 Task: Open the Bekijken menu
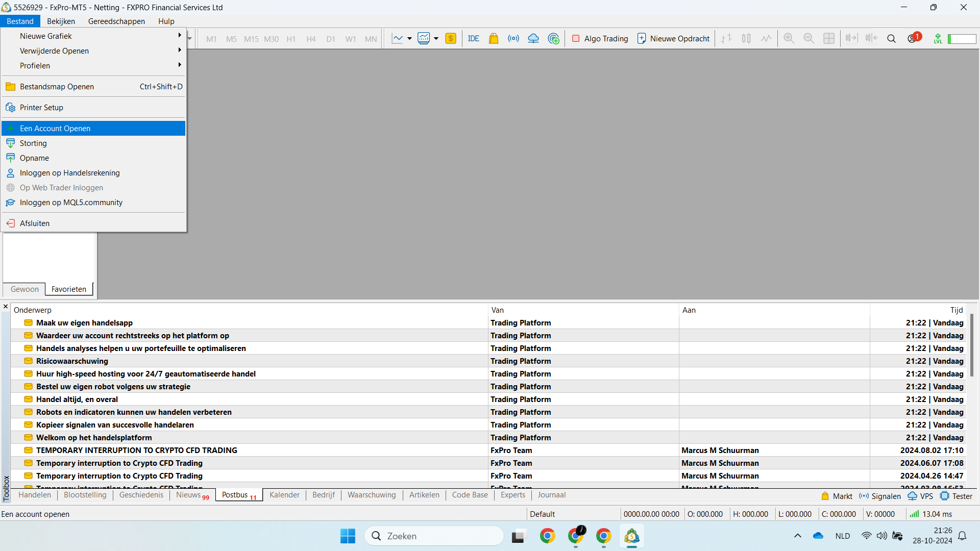[x=61, y=21]
